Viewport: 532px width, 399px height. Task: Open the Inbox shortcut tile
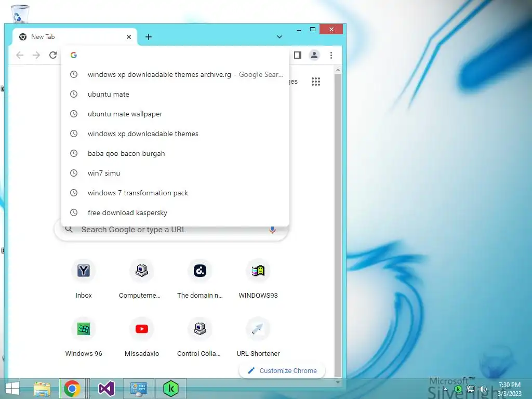coord(84,279)
